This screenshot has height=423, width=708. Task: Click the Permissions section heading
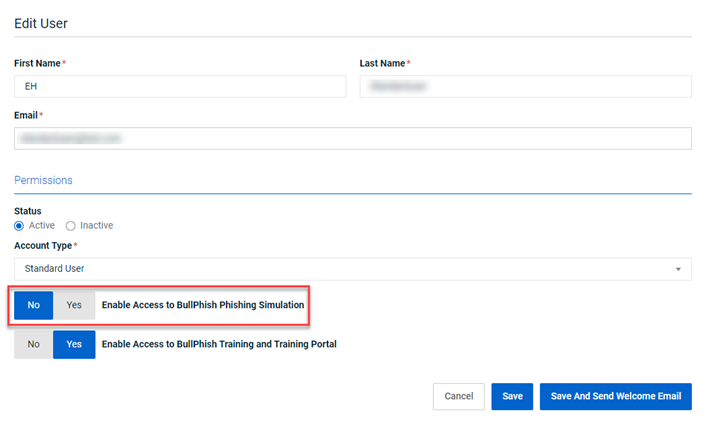pyautogui.click(x=43, y=180)
